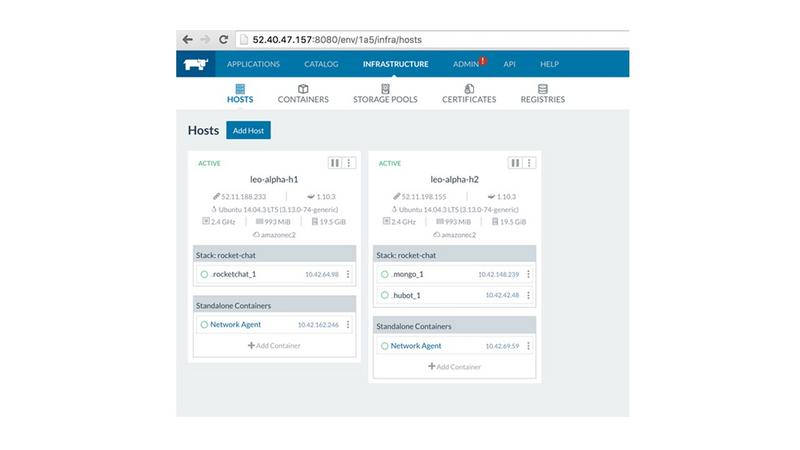Click 993 MiB memory on leo-alpha-h2
The width and height of the screenshot is (800, 450).
click(x=453, y=222)
